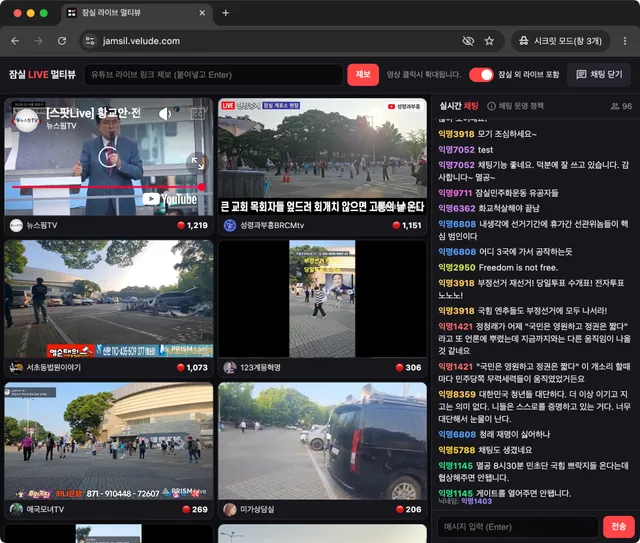Click 서초동법원이야기 viewer count 1,073
The height and width of the screenshot is (543, 640).
[x=193, y=367]
